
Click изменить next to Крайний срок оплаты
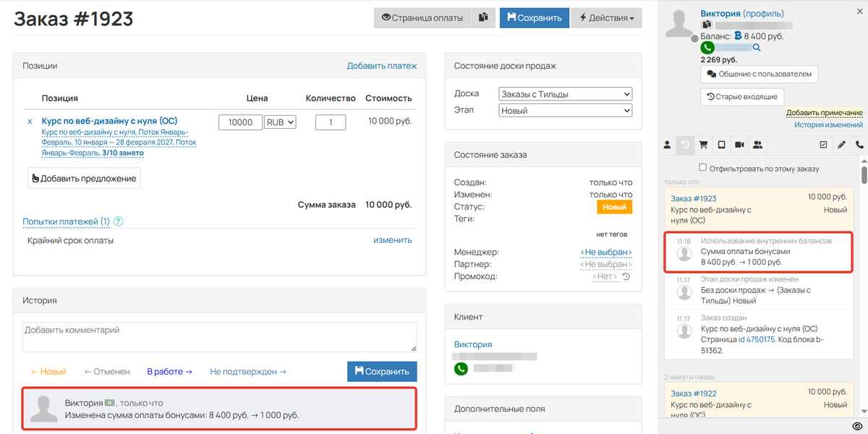pyautogui.click(x=393, y=240)
